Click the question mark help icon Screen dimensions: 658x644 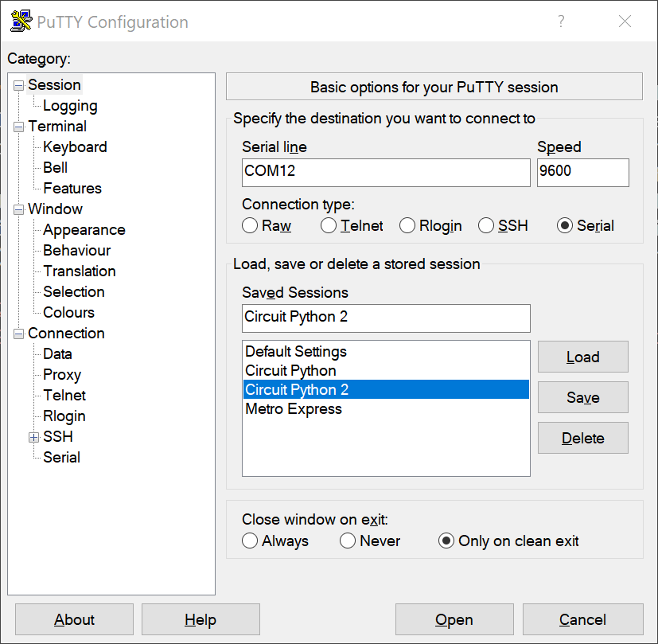coord(561,21)
